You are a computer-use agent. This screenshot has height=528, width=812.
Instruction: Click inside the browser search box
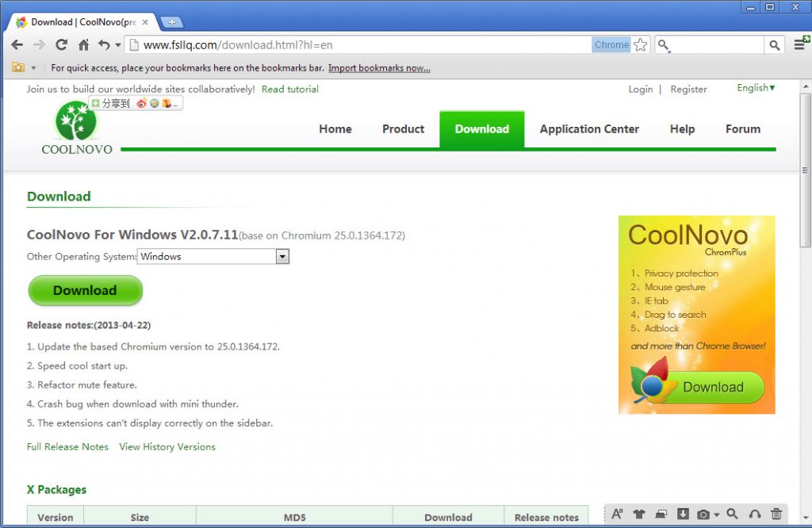click(717, 45)
